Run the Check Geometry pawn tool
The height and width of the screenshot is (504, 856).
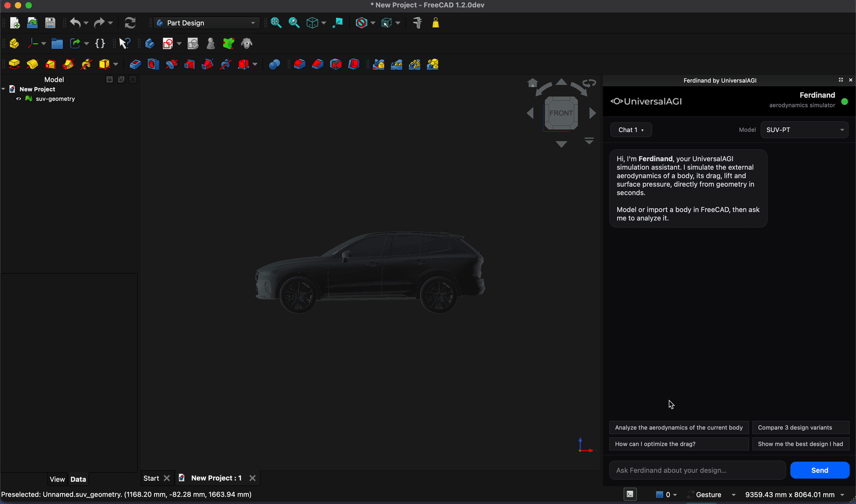(x=211, y=43)
